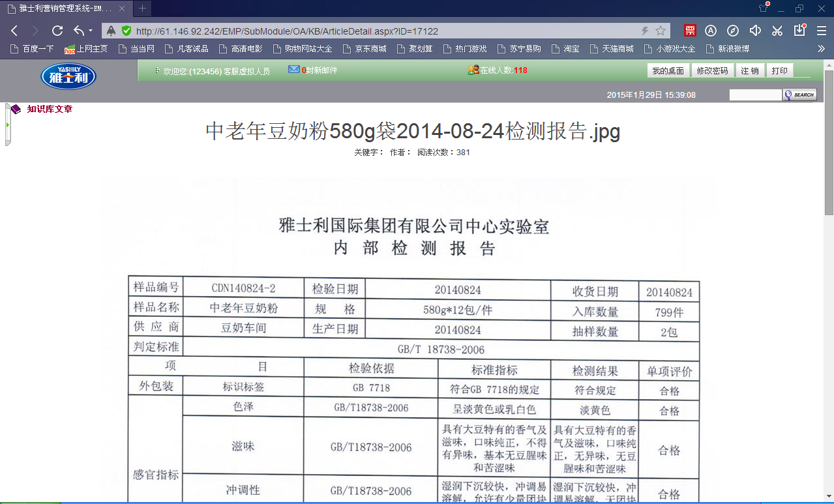Open the 购物网站大全 bookmark

[303, 49]
